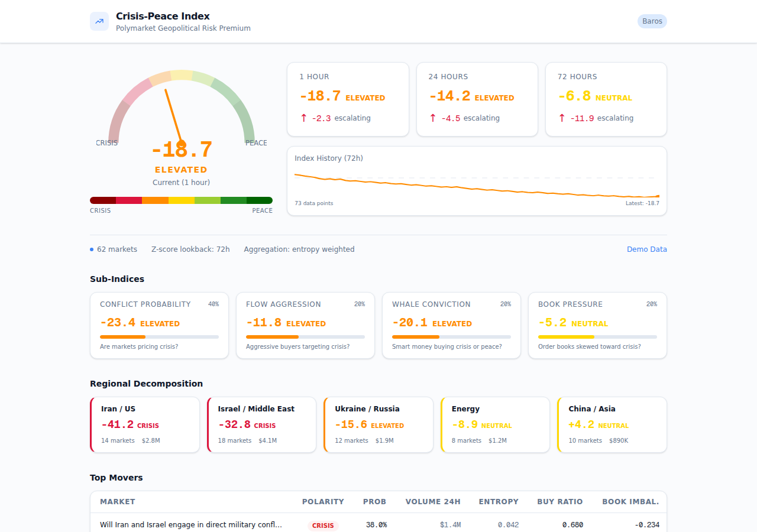Click the trending chart logo icon
757x532 pixels.
click(99, 21)
